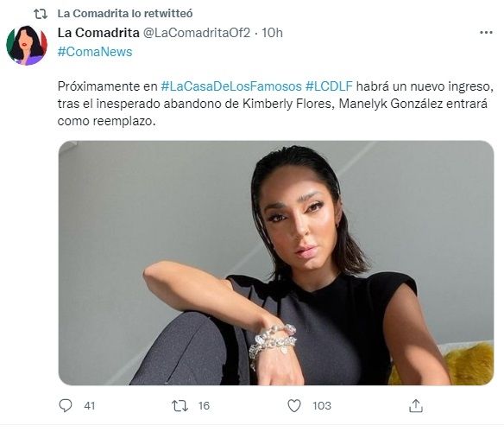Click the 103 likes count
The image size is (504, 432).
(x=322, y=405)
